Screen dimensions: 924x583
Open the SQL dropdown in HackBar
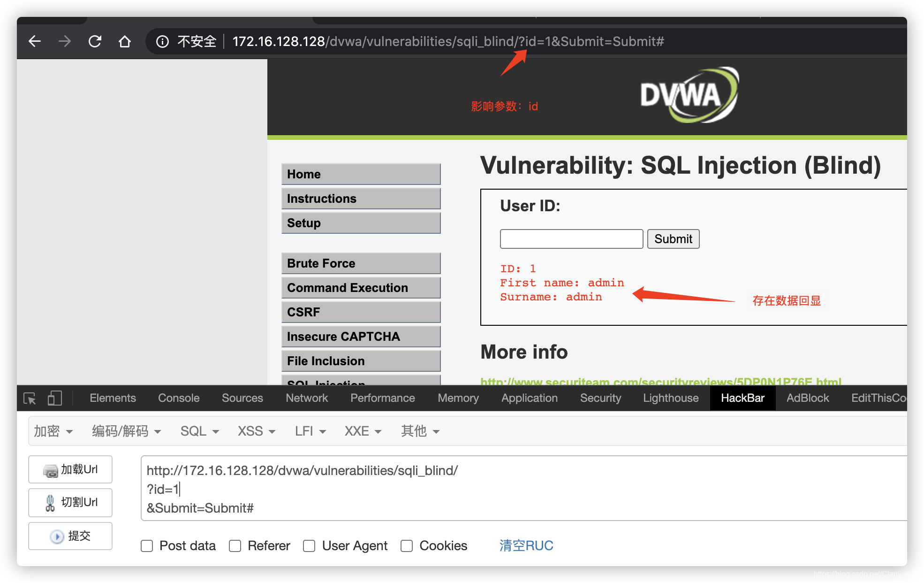coord(200,431)
